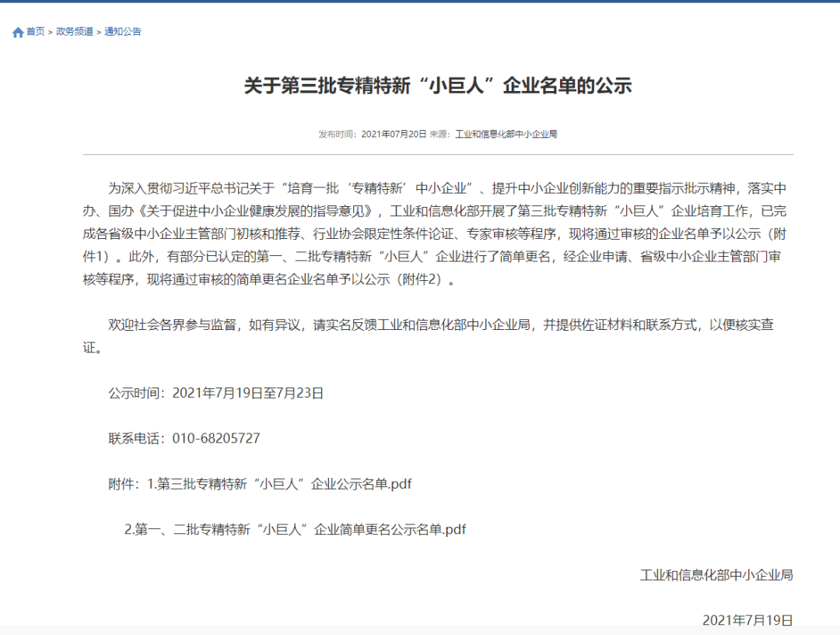The width and height of the screenshot is (840, 635).
Task: Select the 通知公告 breadcrumb item
Action: (123, 32)
